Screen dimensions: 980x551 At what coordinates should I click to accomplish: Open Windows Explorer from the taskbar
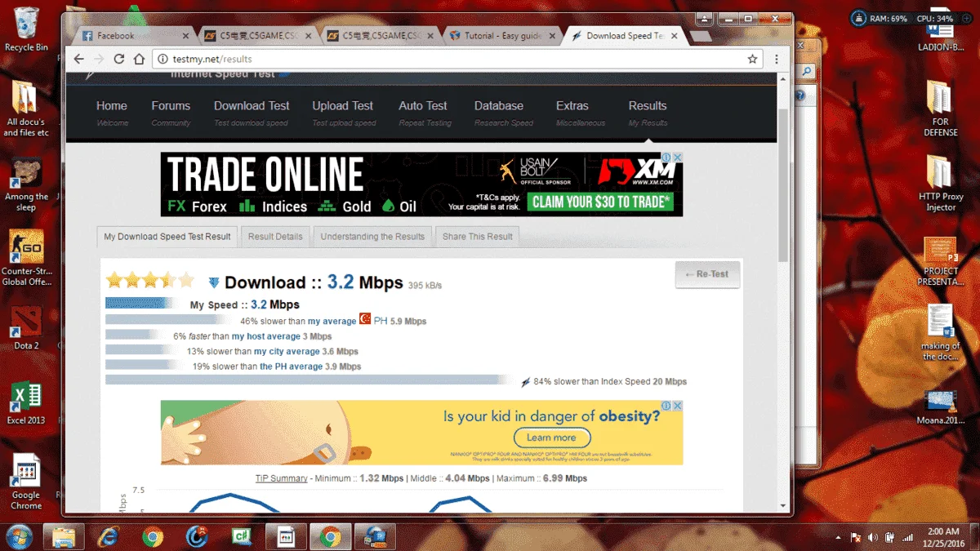pos(64,536)
